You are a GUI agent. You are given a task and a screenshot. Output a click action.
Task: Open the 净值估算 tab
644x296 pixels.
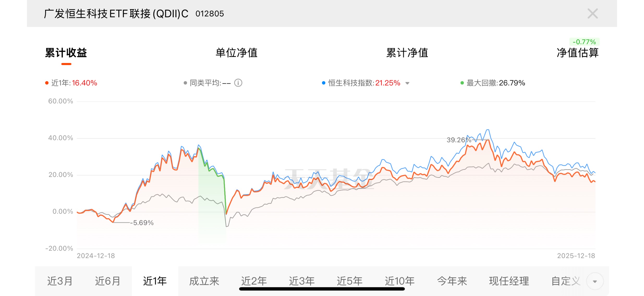(578, 53)
